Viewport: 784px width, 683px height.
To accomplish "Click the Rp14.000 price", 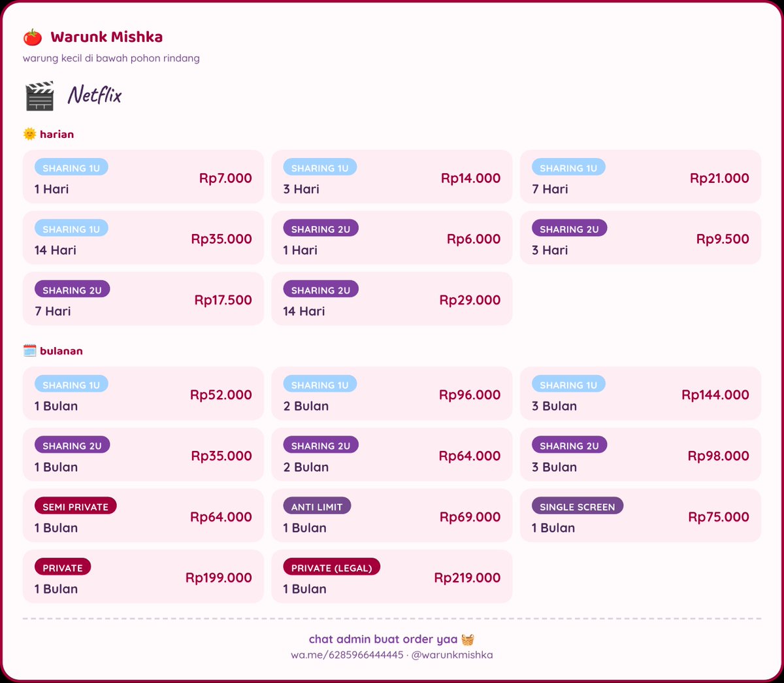I will coord(470,178).
